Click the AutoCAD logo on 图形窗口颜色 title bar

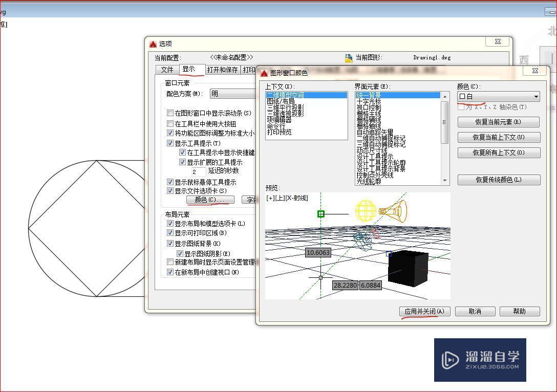pos(264,71)
